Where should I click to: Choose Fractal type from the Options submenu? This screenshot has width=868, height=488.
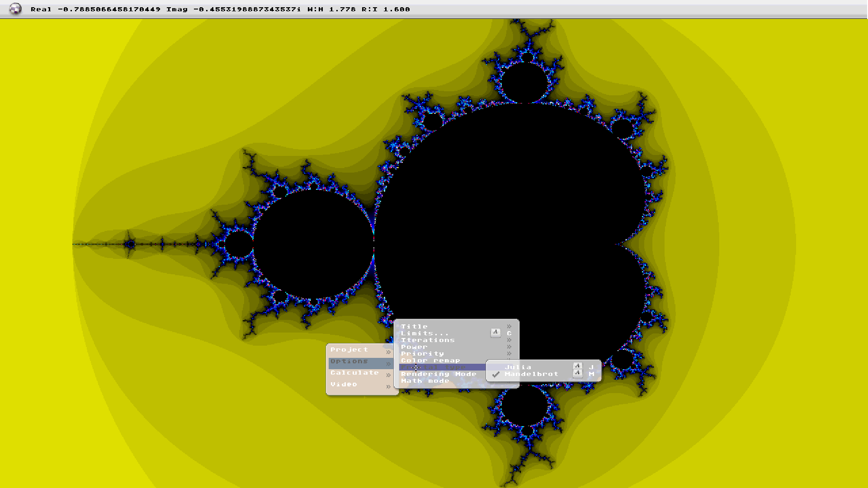(429, 367)
